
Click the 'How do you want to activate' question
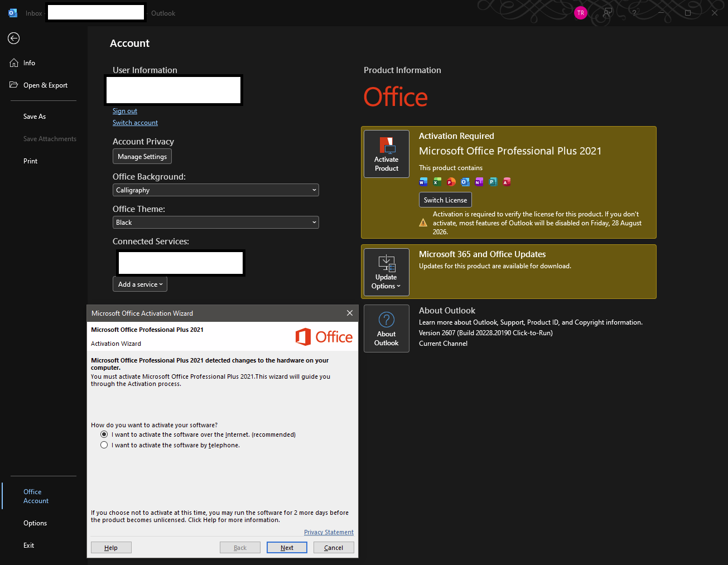tap(154, 425)
